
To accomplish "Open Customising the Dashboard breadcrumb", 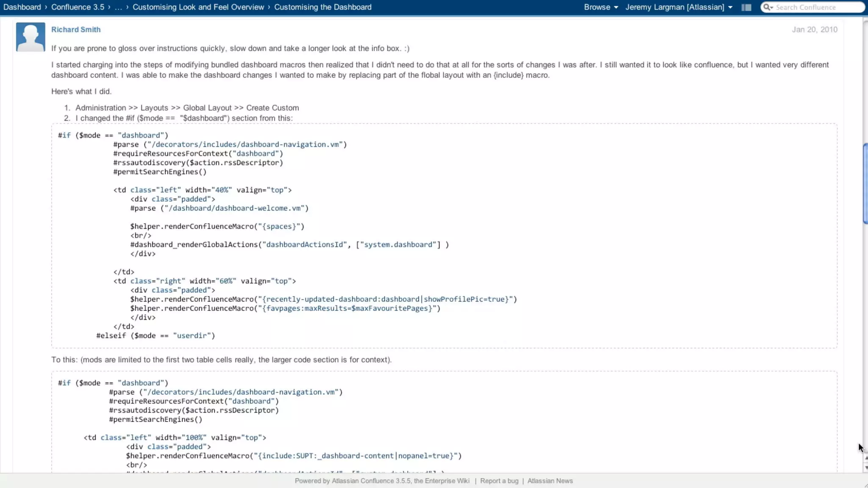I will point(323,7).
